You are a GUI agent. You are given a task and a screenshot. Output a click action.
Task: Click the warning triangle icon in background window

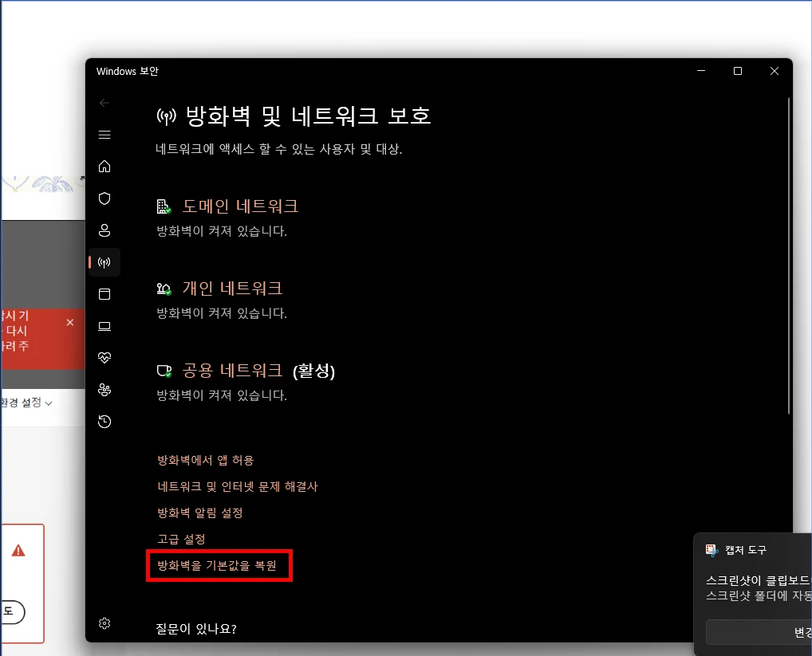[x=18, y=551]
